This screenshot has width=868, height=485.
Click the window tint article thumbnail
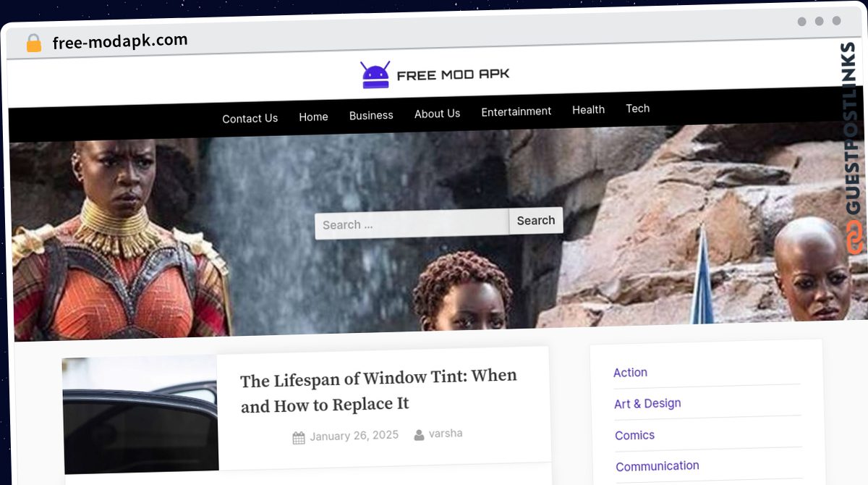[140, 414]
